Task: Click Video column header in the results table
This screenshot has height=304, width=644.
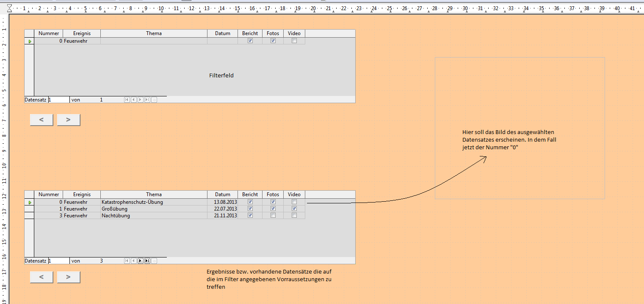Action: 294,194
